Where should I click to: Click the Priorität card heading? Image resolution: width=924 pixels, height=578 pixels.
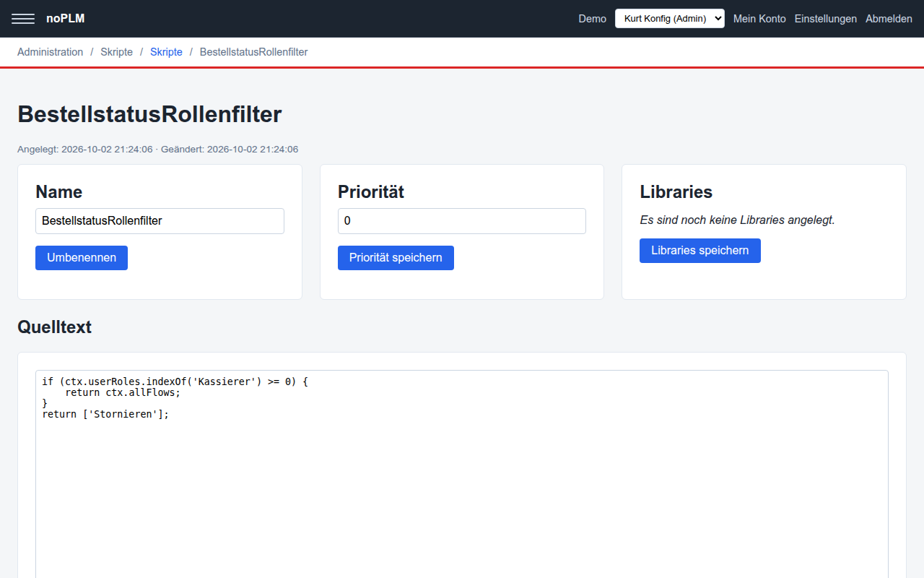[x=371, y=192]
